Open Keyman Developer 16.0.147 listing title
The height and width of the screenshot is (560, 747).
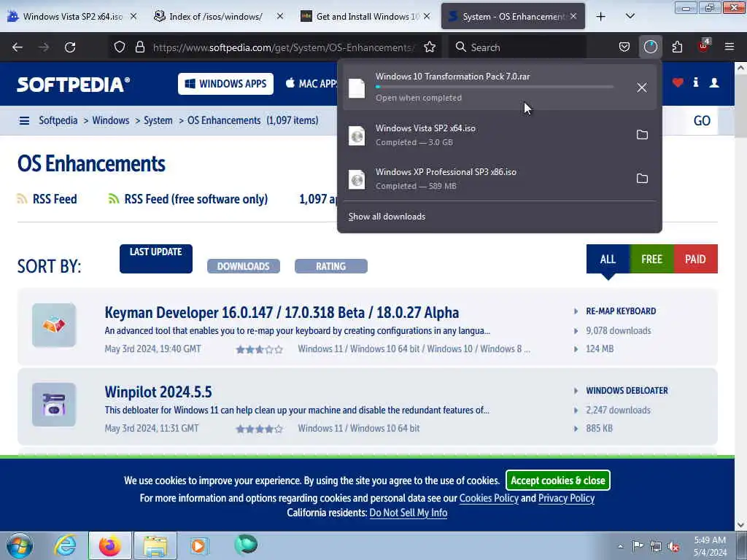coord(282,312)
